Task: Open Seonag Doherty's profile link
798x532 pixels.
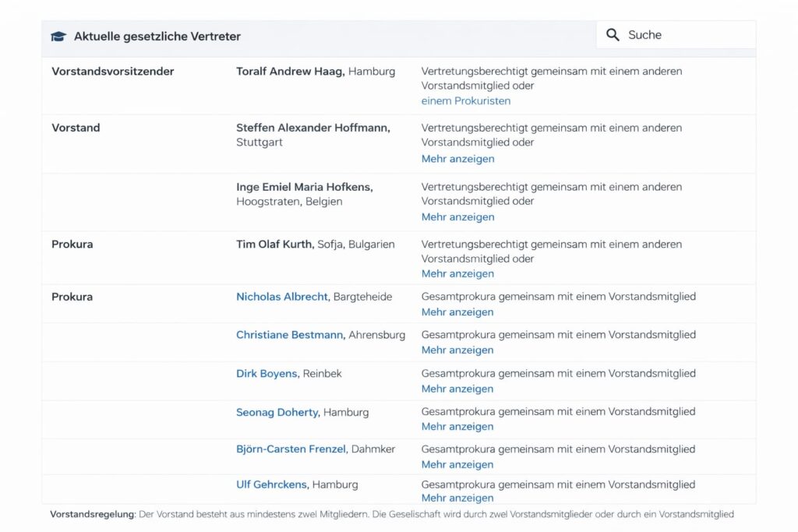Action: (x=277, y=412)
